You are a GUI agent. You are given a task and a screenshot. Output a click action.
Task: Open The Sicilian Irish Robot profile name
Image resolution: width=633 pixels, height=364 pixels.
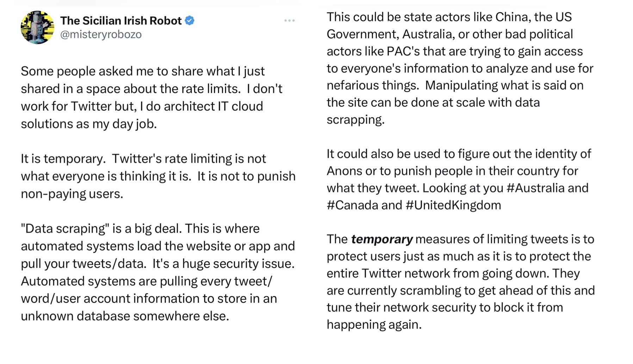point(121,20)
